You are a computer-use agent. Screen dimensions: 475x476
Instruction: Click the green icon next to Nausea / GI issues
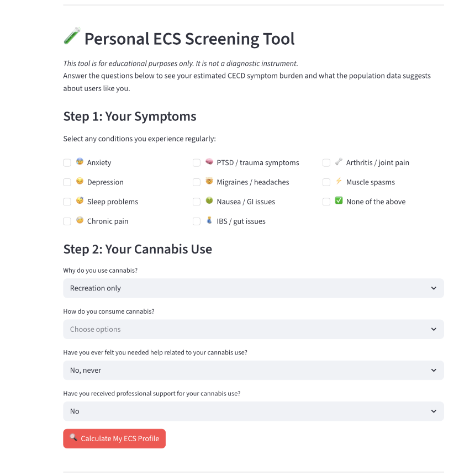coord(208,201)
